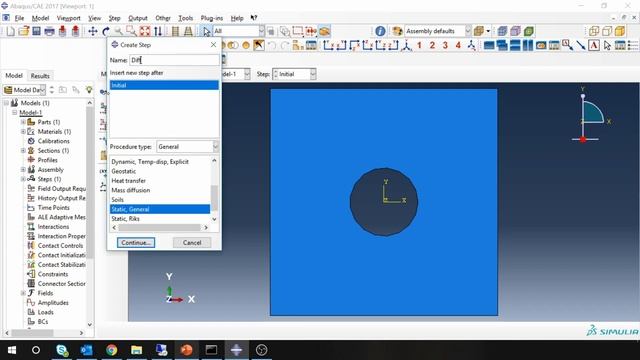Apply the XY front view icon

329,45
